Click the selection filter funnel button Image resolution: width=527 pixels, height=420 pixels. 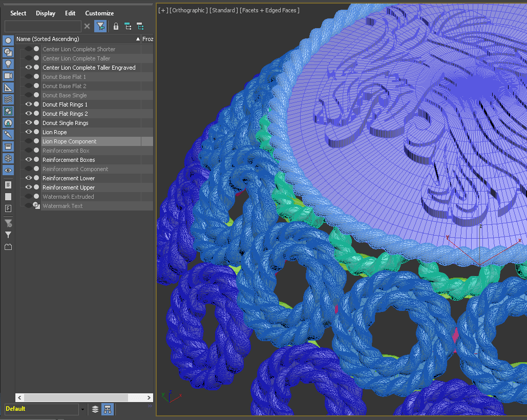click(x=101, y=26)
